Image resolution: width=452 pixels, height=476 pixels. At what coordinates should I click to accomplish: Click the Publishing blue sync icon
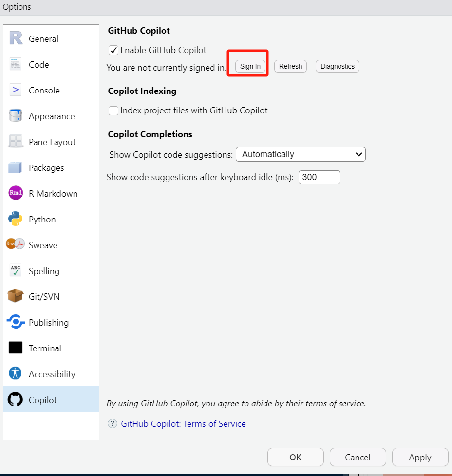(16, 322)
